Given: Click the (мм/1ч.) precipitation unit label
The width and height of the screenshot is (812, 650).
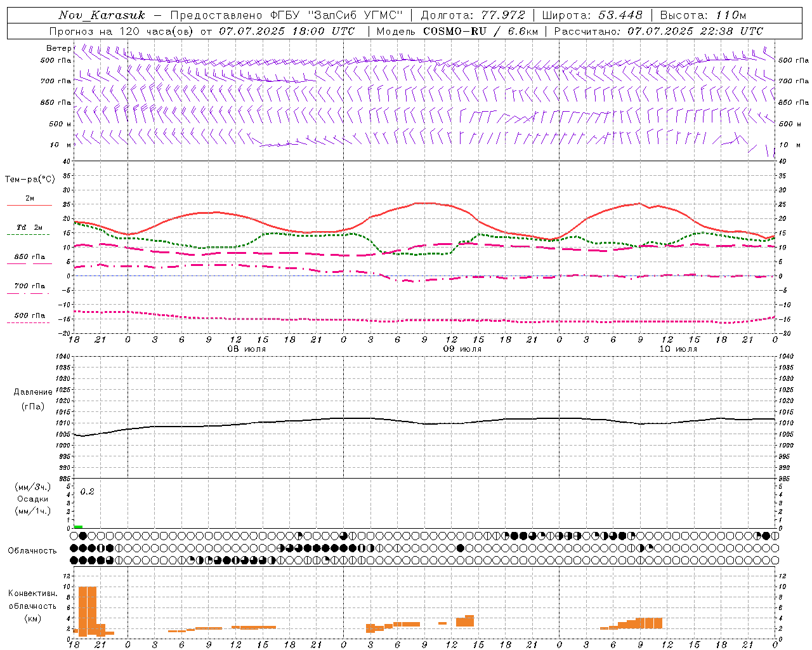Looking at the screenshot, I should 33,511.
